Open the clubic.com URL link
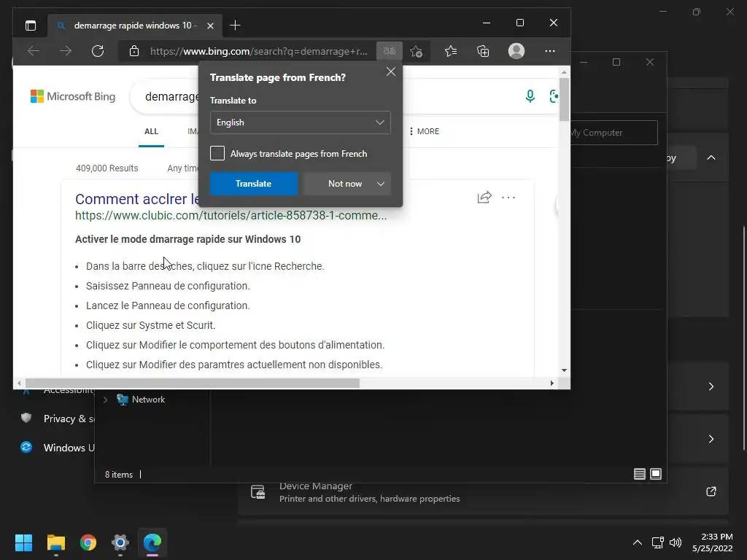The width and height of the screenshot is (747, 560). click(x=231, y=215)
